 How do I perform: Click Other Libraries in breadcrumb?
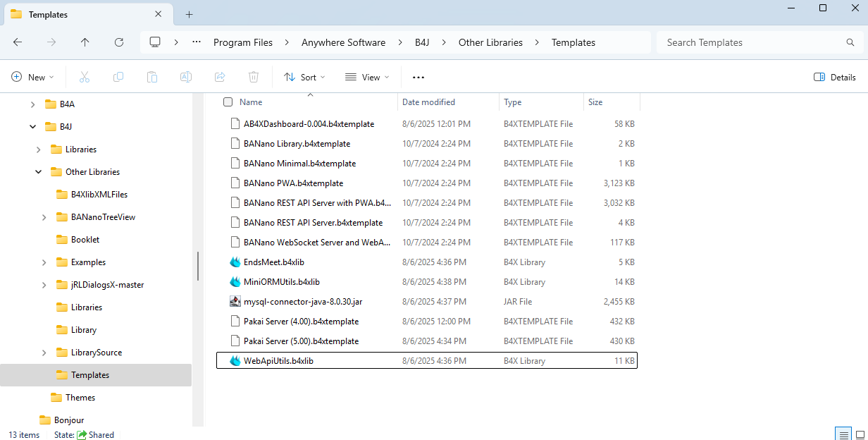coord(490,42)
